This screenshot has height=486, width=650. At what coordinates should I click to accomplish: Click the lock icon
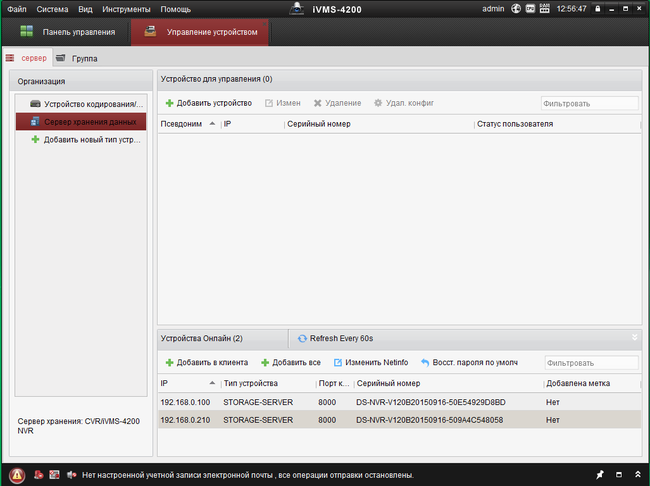pos(597,9)
